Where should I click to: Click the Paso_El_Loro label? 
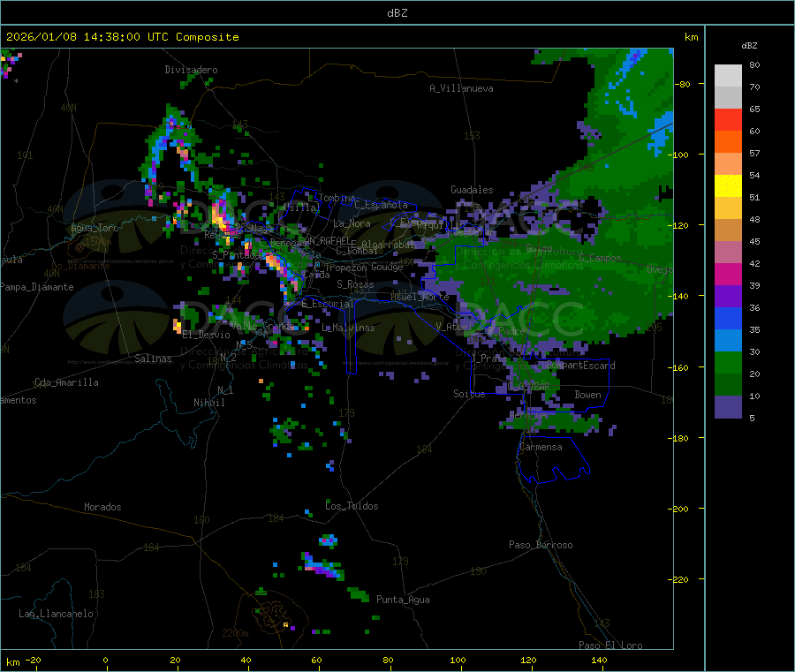[611, 646]
